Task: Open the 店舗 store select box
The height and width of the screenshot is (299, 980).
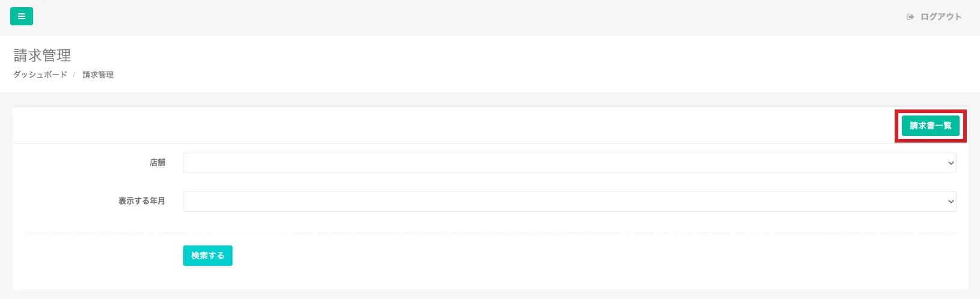Action: (x=565, y=163)
